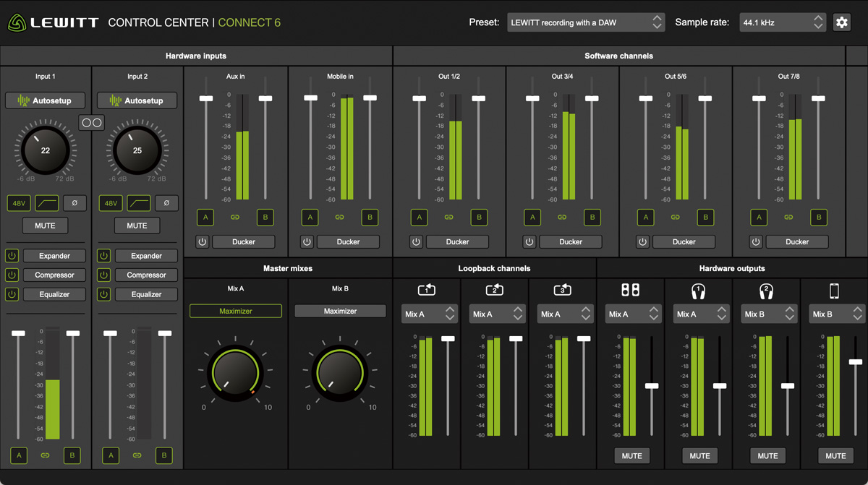Click the Headphones 2 output icon
This screenshot has width=868, height=485.
766,291
